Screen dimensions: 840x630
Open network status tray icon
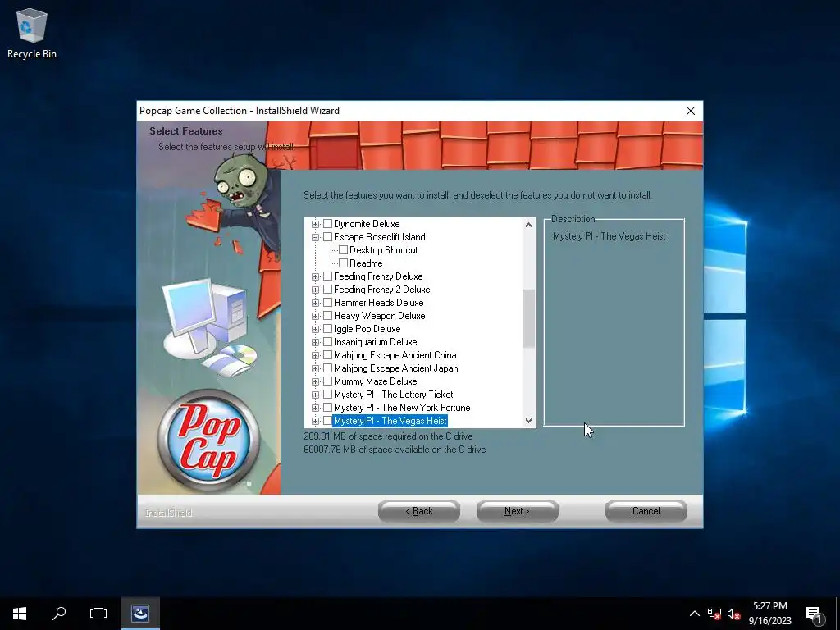point(714,614)
